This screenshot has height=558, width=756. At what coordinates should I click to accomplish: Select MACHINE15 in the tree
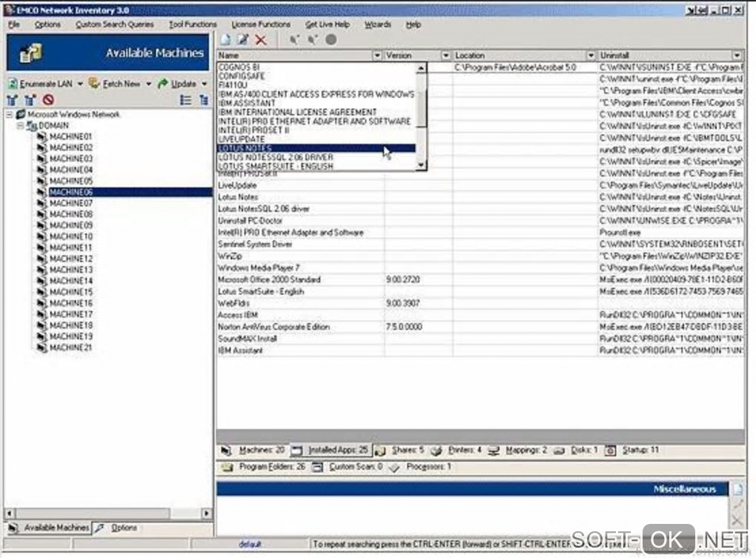pyautogui.click(x=70, y=292)
